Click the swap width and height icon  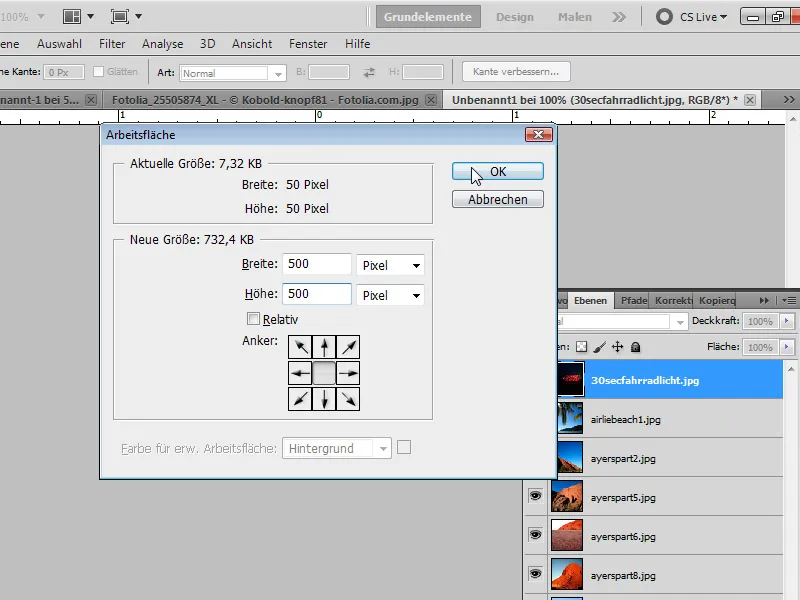tap(369, 72)
